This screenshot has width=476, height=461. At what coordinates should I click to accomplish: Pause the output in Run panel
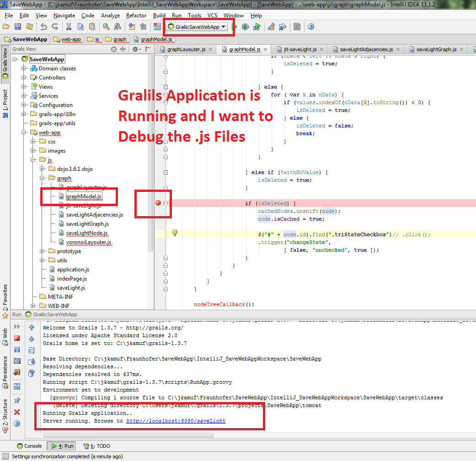click(x=17, y=350)
